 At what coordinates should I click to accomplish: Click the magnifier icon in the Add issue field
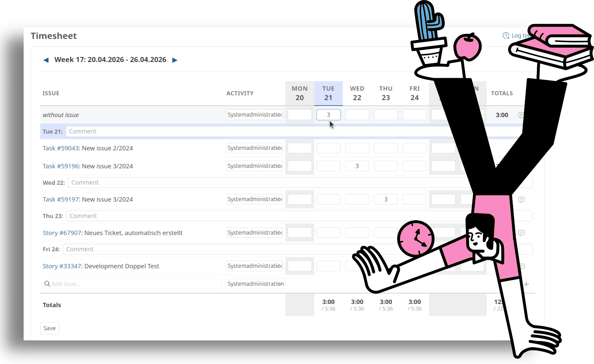tap(47, 284)
